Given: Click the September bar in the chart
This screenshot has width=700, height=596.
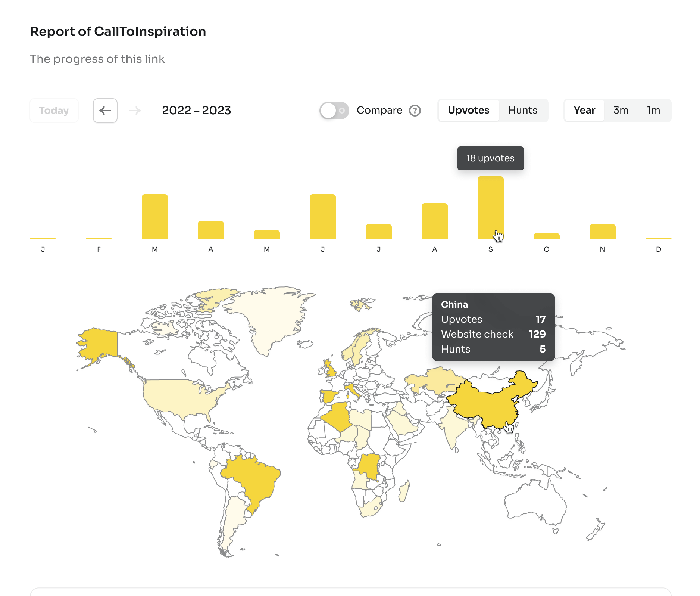Looking at the screenshot, I should (x=490, y=208).
